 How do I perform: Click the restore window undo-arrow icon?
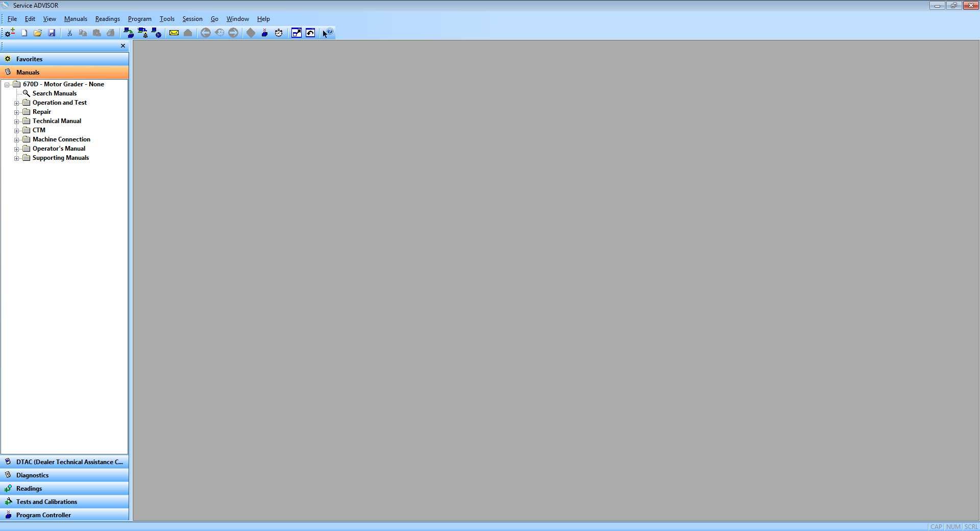tap(310, 33)
